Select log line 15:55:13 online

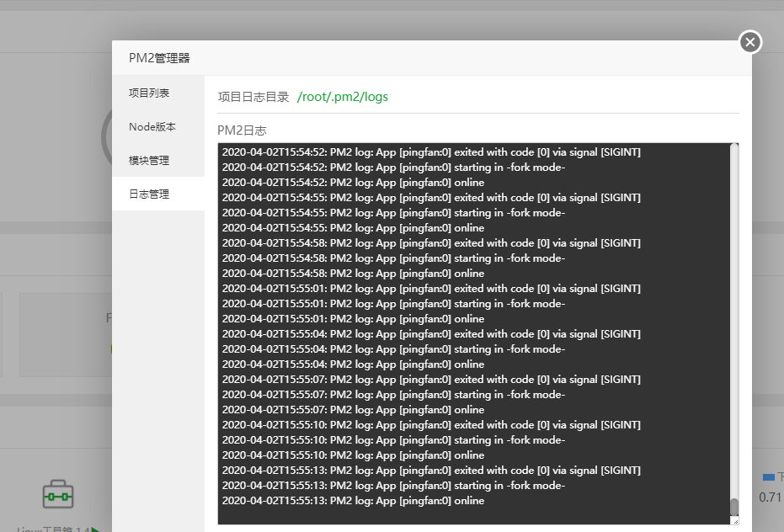pyautogui.click(x=353, y=501)
